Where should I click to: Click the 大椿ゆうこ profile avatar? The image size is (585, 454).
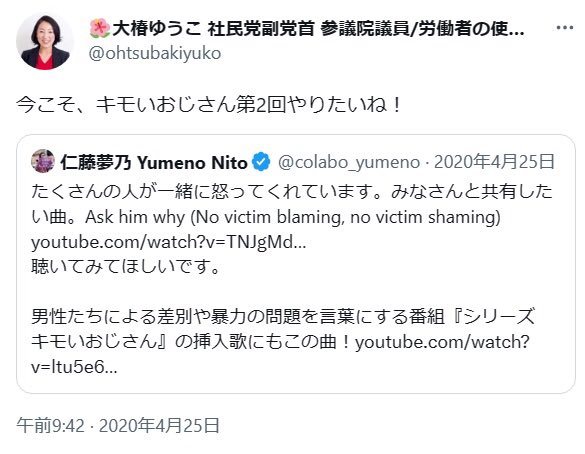coord(45,42)
